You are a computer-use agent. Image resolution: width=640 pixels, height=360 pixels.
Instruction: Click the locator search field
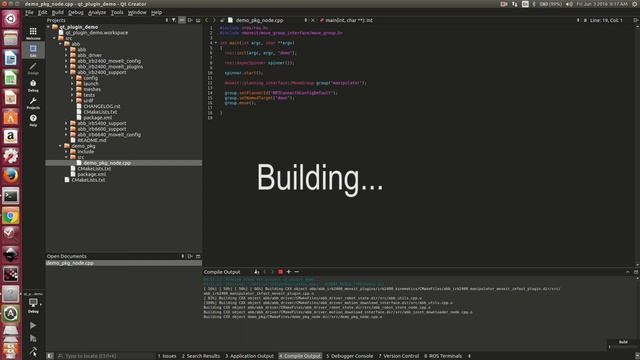106,356
